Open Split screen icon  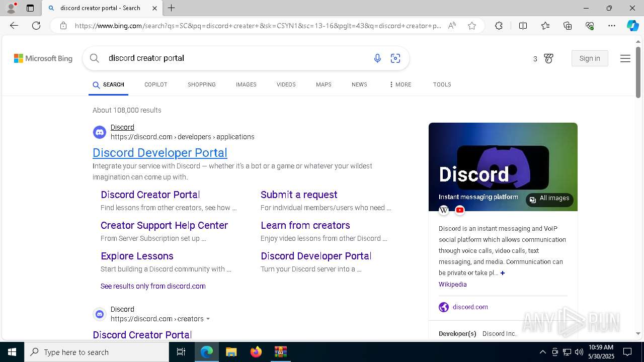[x=523, y=26]
